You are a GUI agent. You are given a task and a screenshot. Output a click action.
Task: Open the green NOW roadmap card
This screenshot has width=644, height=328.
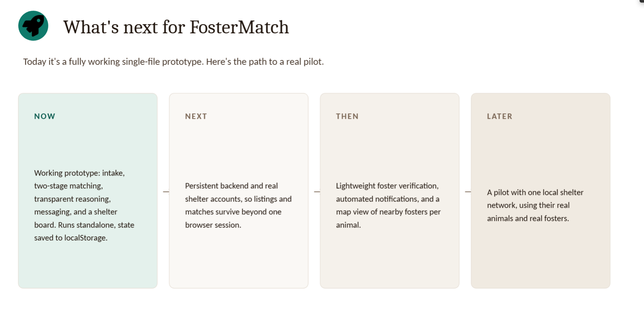(88, 191)
